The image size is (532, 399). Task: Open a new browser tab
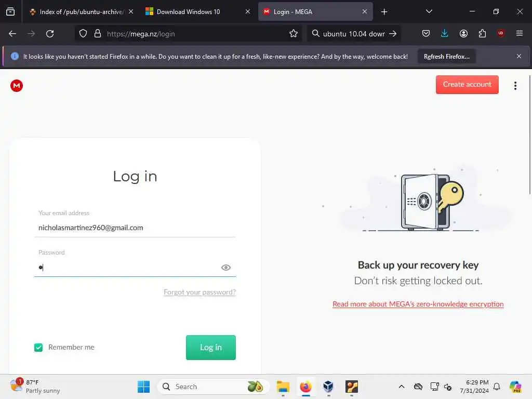[384, 12]
